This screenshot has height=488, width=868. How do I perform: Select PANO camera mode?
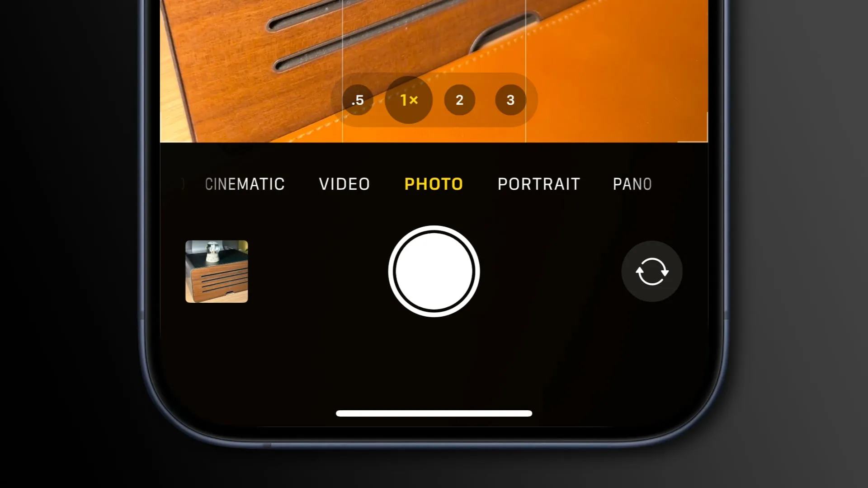pos(632,183)
